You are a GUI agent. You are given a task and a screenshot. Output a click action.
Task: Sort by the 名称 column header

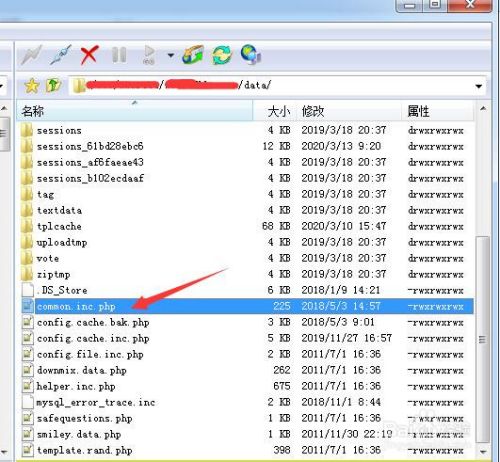[135, 111]
